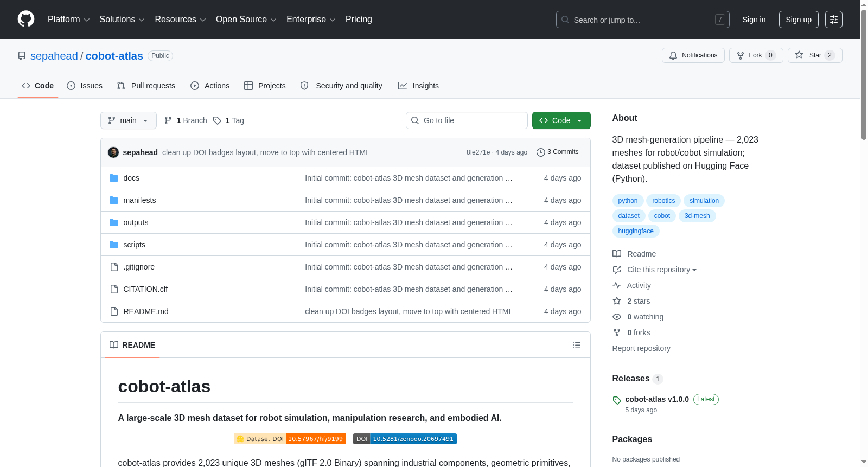Click the sepahead avatar in commit row
868x467 pixels.
113,152
